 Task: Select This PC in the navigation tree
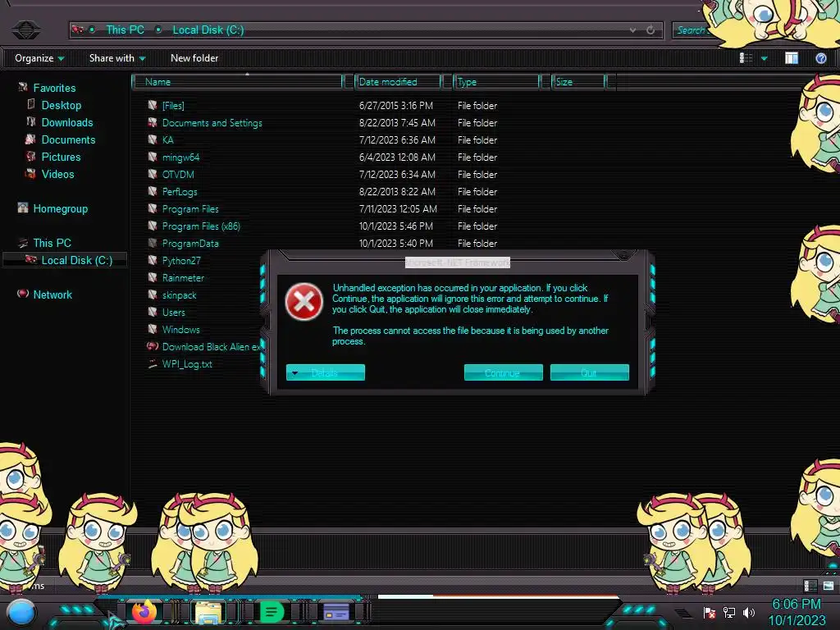point(52,243)
